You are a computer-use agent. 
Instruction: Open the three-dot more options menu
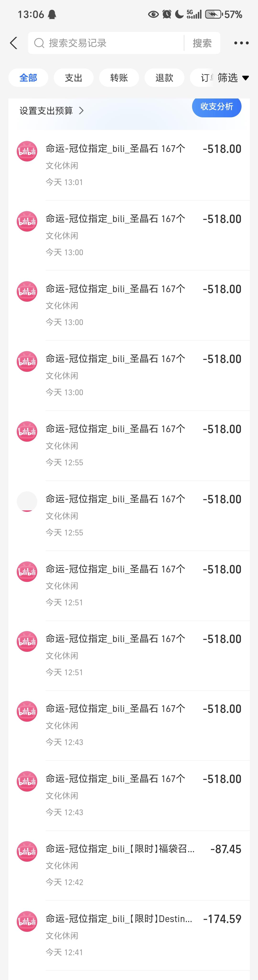point(241,43)
